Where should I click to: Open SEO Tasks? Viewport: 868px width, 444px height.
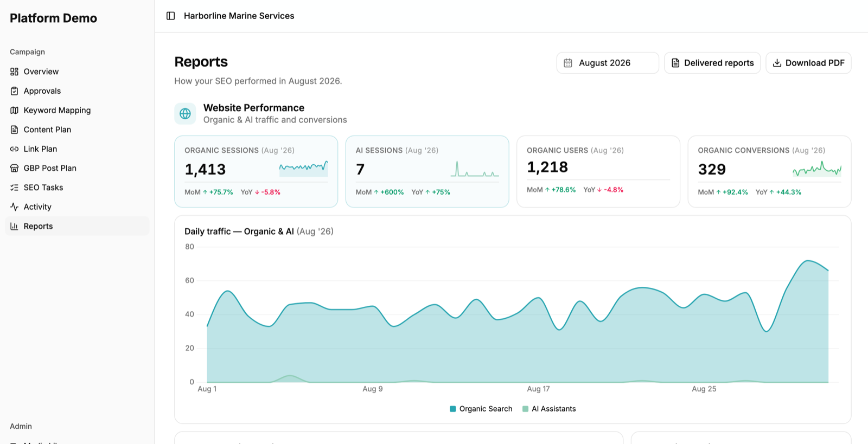point(77,188)
